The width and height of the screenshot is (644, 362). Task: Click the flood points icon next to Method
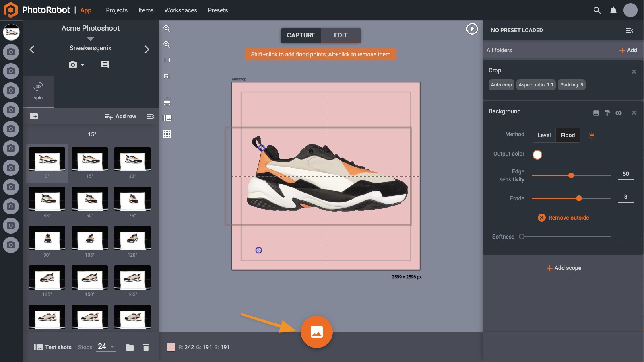pos(592,135)
